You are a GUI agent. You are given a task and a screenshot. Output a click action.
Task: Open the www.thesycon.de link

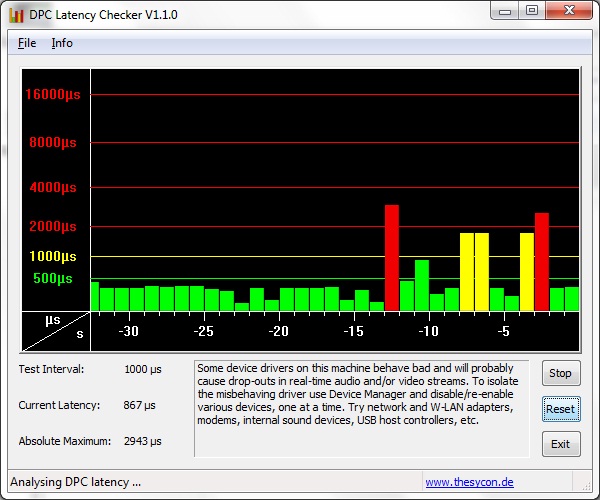point(470,482)
